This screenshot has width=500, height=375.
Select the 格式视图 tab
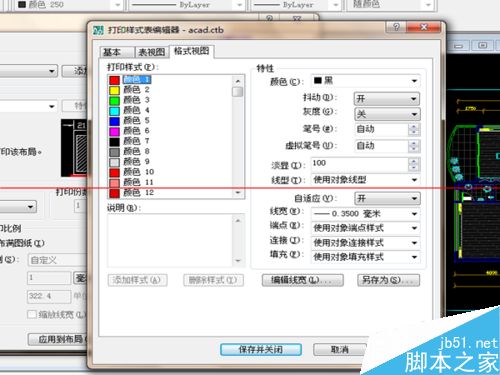tap(192, 51)
